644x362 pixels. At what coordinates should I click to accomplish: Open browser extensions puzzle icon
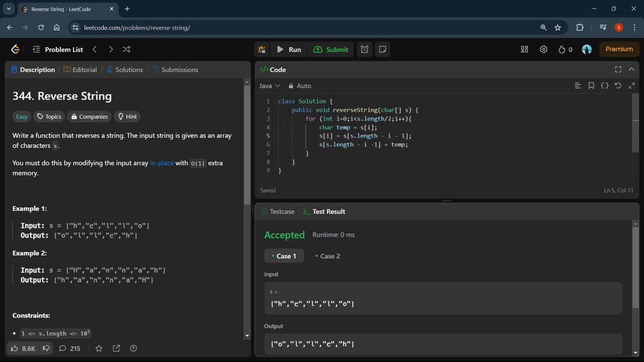(x=580, y=27)
